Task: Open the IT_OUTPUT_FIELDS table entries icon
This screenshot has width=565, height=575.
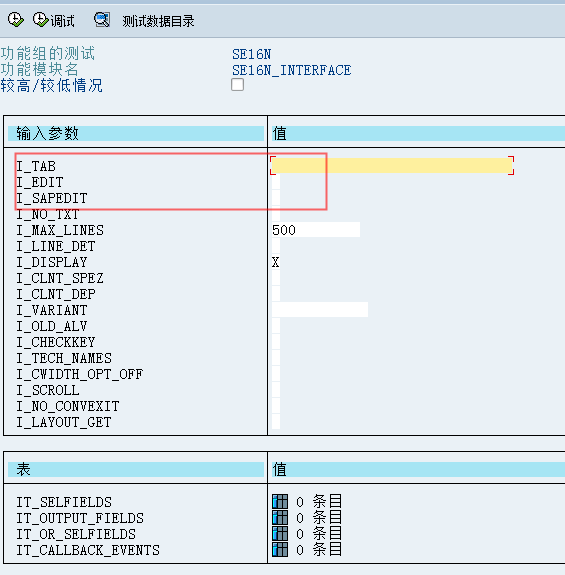Action: click(280, 517)
